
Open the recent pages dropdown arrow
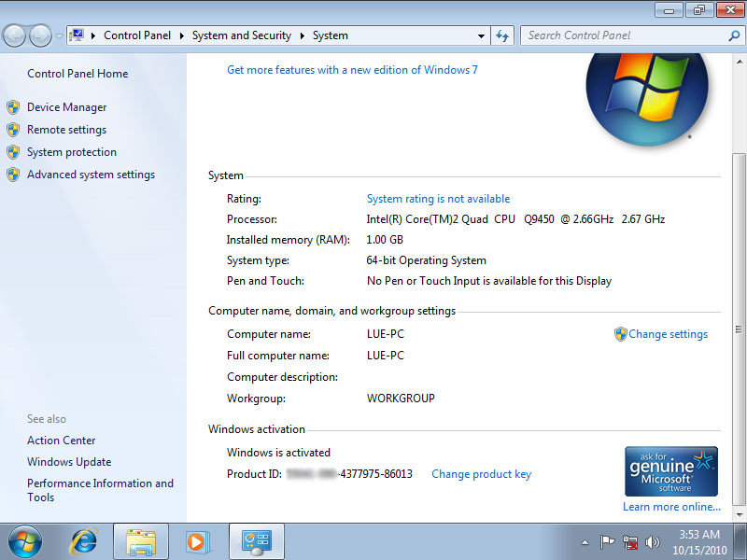pyautogui.click(x=59, y=36)
